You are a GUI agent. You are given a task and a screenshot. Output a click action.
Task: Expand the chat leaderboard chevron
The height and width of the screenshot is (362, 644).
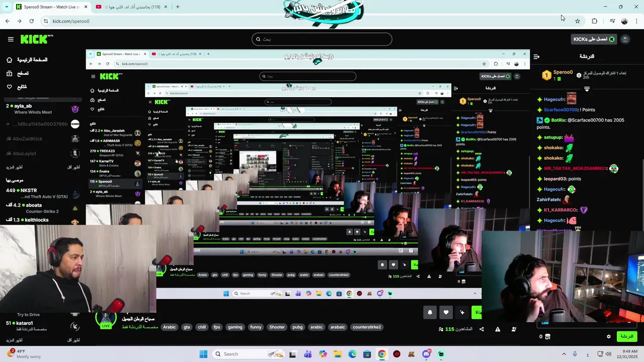[587, 89]
